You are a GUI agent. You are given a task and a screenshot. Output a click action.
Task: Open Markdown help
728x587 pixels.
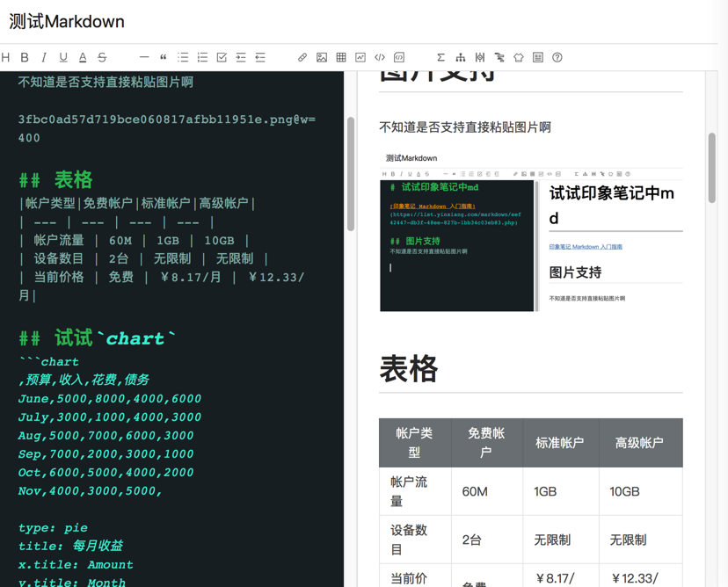(x=557, y=57)
